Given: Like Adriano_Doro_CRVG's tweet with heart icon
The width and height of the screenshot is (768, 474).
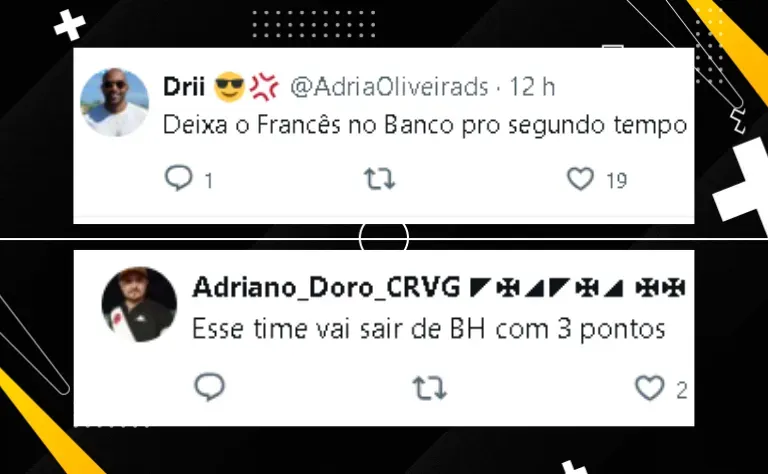Looking at the screenshot, I should point(649,388).
